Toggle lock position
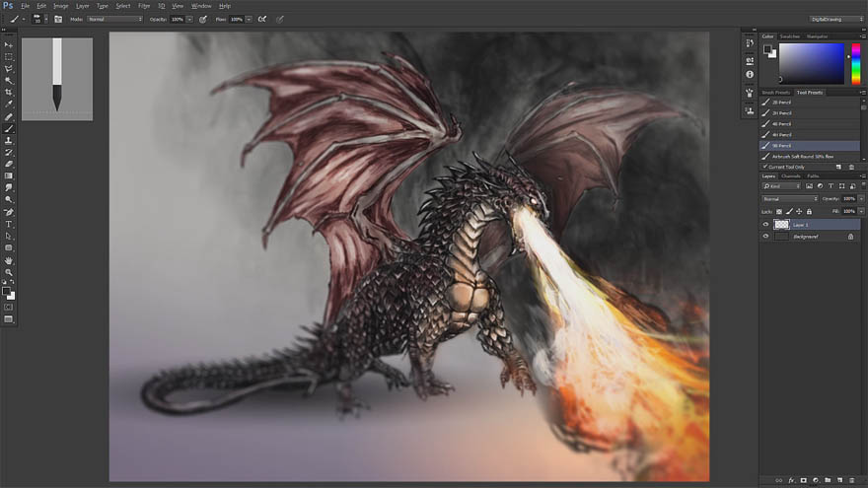The height and width of the screenshot is (488, 868). coord(799,211)
